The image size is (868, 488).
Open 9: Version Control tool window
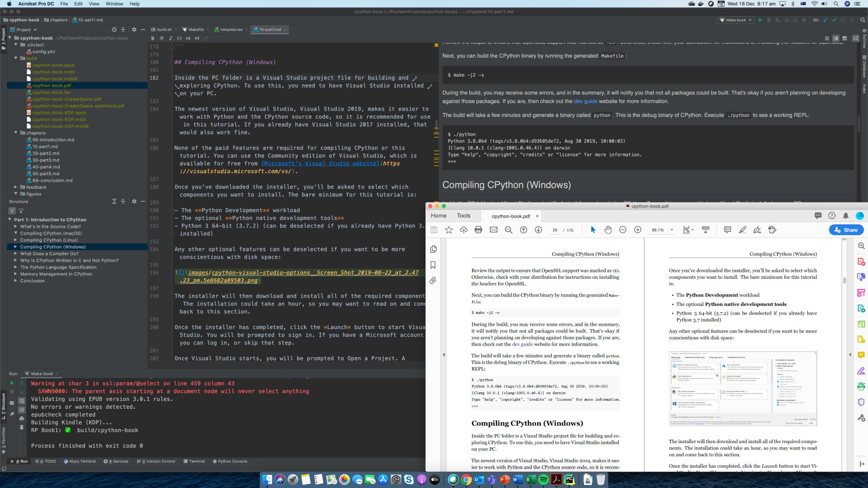pos(156,461)
